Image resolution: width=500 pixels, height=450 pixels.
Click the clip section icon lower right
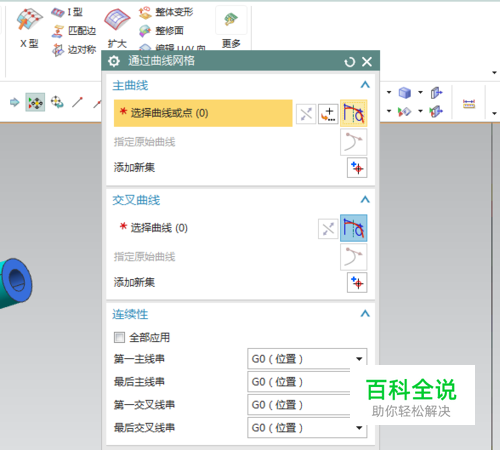click(436, 111)
